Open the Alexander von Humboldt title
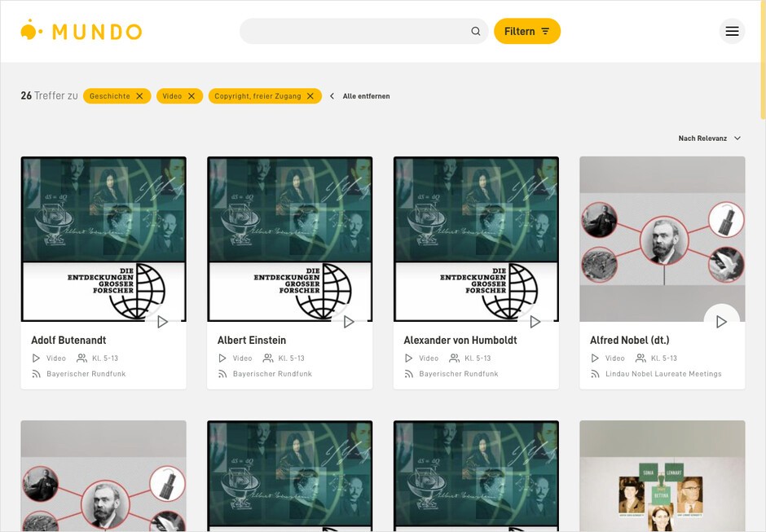766x532 pixels. pyautogui.click(x=460, y=340)
